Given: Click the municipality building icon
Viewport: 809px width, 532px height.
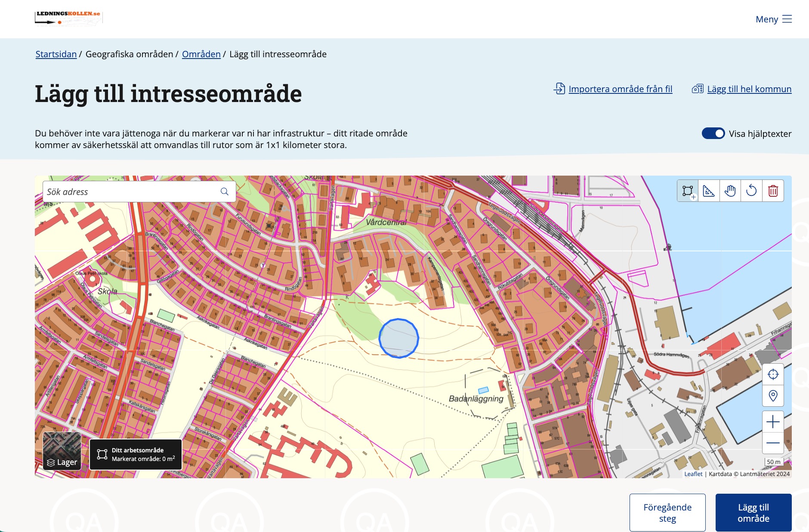Looking at the screenshot, I should [x=698, y=89].
